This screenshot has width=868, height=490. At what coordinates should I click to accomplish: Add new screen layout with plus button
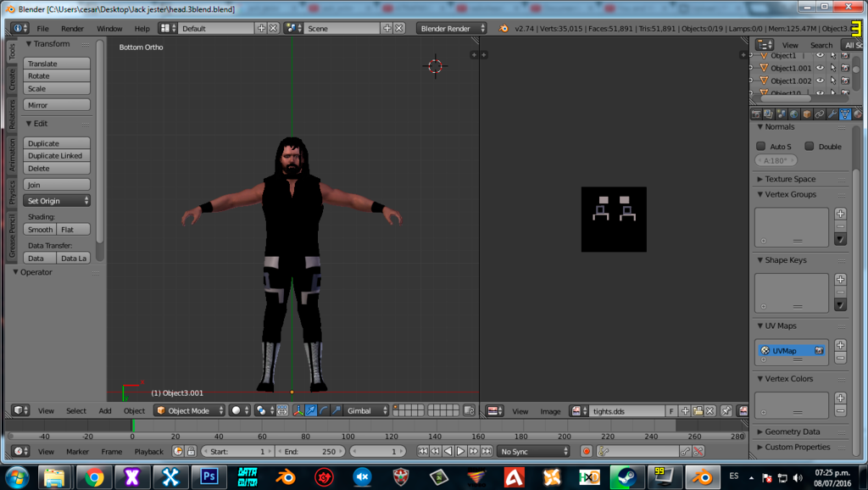(261, 28)
